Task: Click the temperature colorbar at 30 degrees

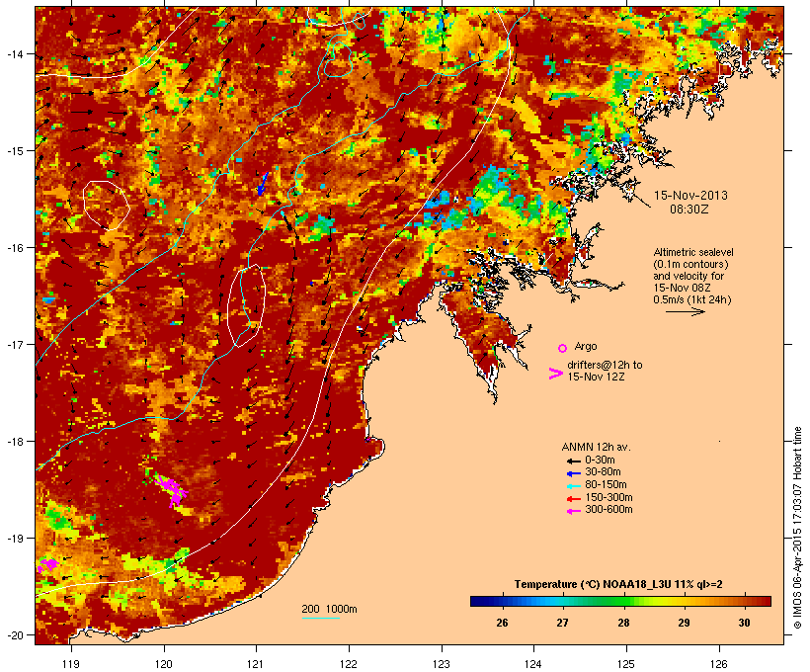Action: [745, 601]
